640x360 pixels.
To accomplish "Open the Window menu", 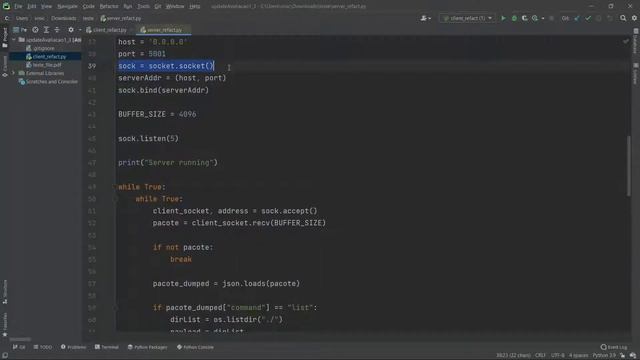I will coord(175,7).
